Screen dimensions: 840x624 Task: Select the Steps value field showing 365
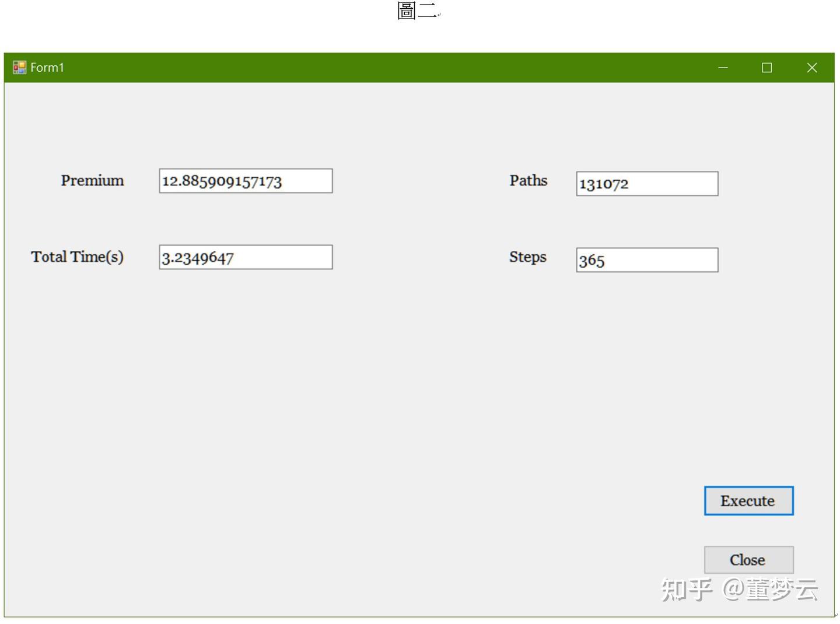tap(646, 260)
